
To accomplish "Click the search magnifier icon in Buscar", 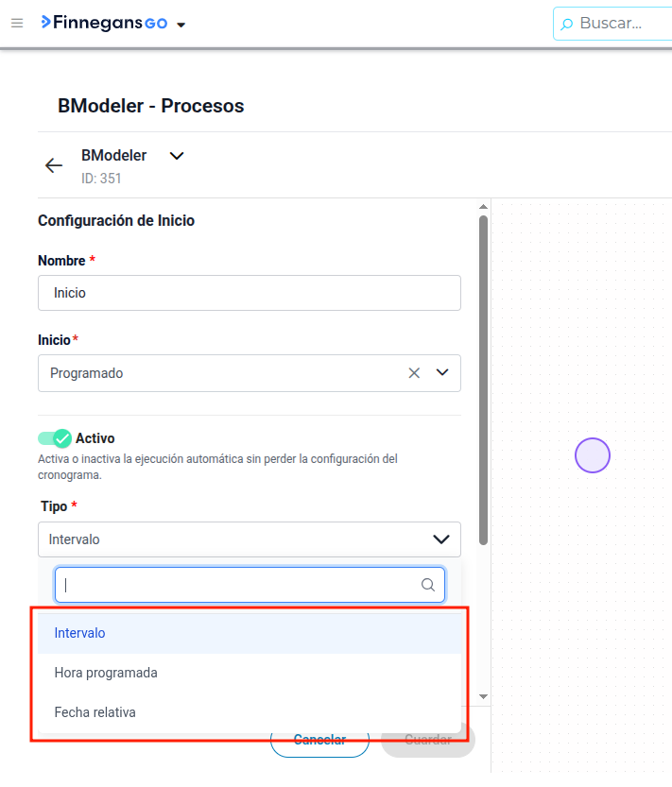I will (x=566, y=24).
